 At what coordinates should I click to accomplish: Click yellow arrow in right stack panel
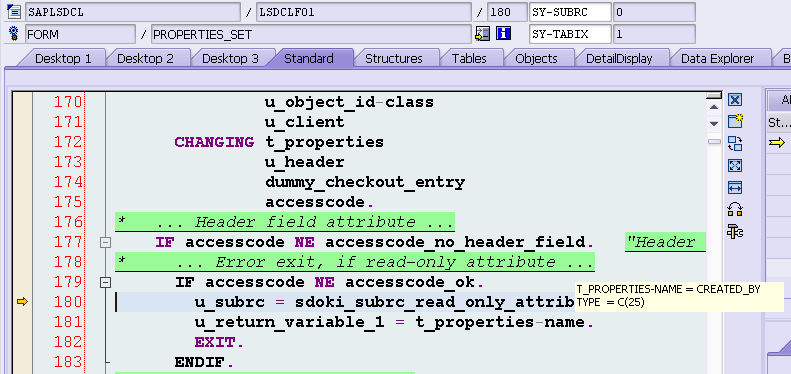[x=777, y=143]
